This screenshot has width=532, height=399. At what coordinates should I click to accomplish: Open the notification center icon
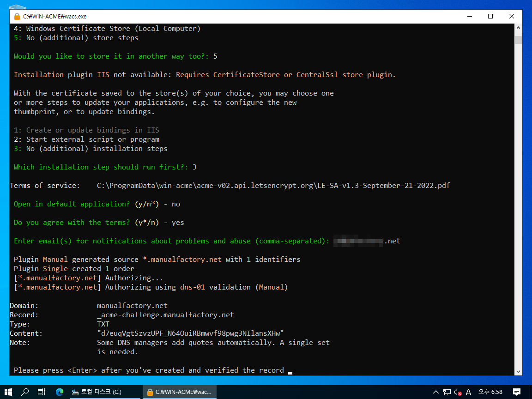coord(517,392)
